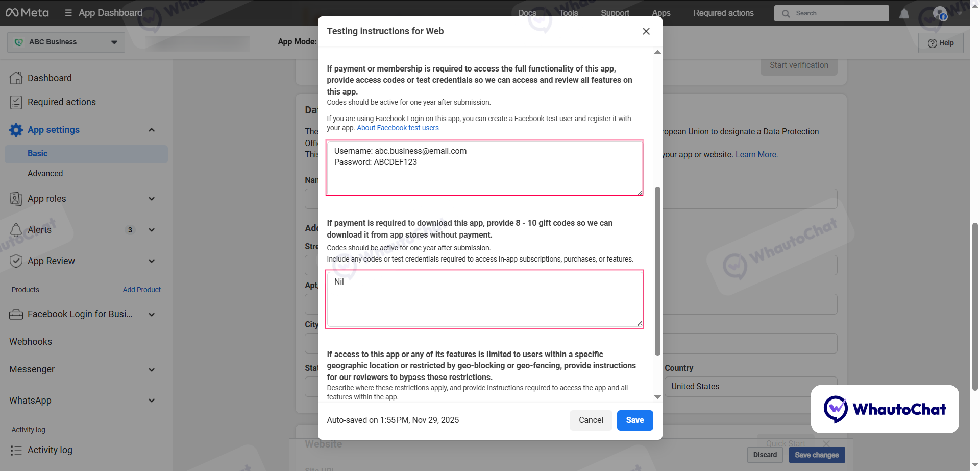Open Tools in the top navigation
980x471 pixels.
coord(569,13)
